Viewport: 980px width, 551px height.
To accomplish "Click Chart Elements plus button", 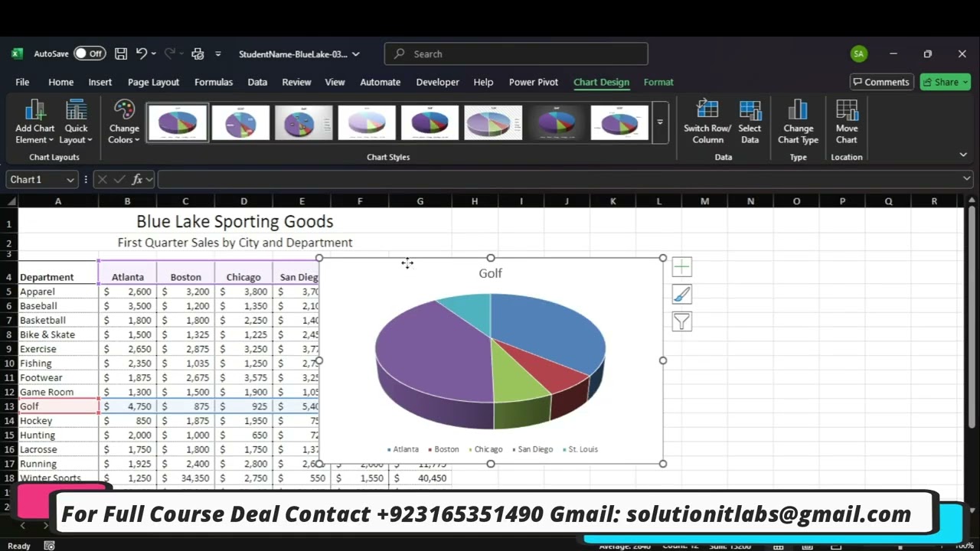I will point(682,267).
